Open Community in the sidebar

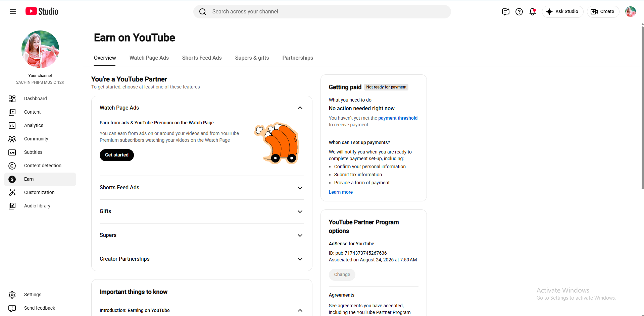40,139
